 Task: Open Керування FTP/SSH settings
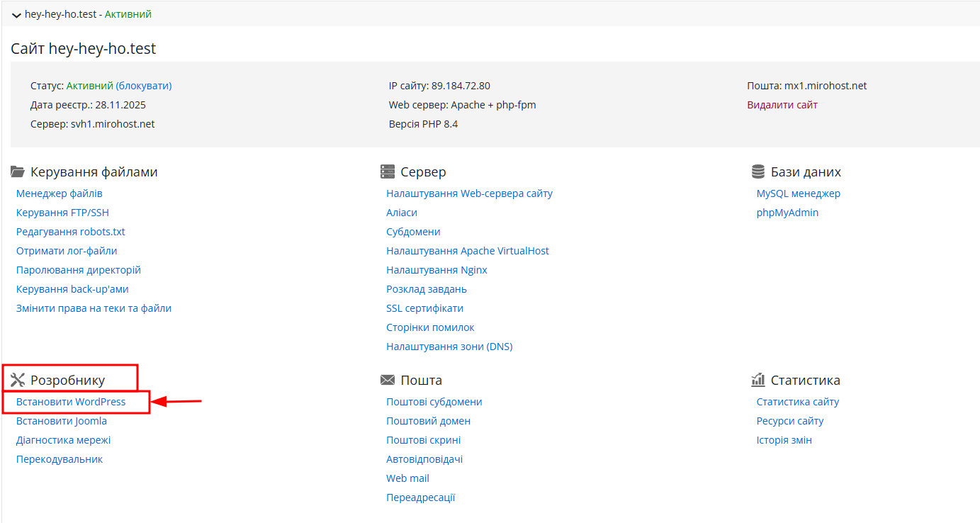[62, 212]
